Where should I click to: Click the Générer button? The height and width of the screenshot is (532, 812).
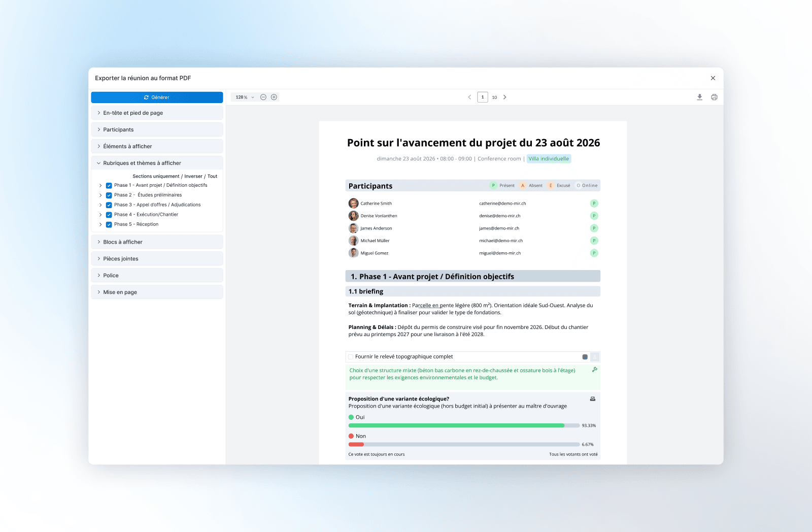(157, 97)
